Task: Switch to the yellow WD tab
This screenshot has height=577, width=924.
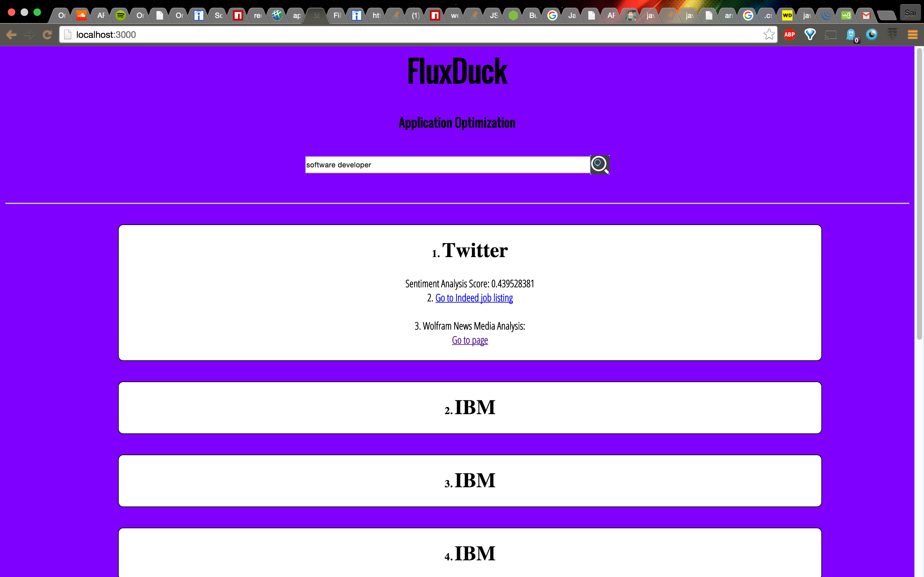Action: tap(787, 15)
